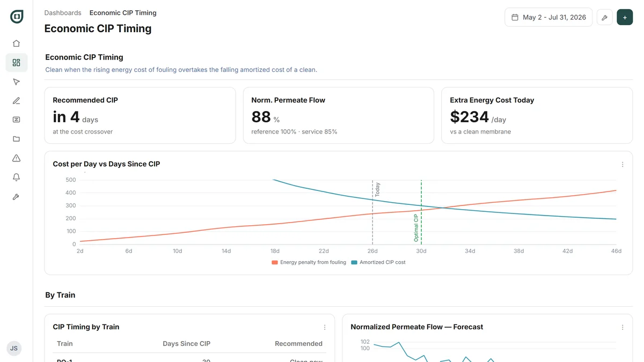Select the cursor pointer sidebar icon
644x362 pixels.
(16, 82)
